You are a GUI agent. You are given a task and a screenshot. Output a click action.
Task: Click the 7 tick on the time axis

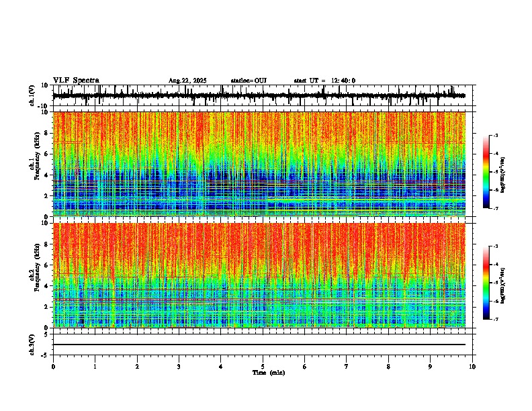347,367
